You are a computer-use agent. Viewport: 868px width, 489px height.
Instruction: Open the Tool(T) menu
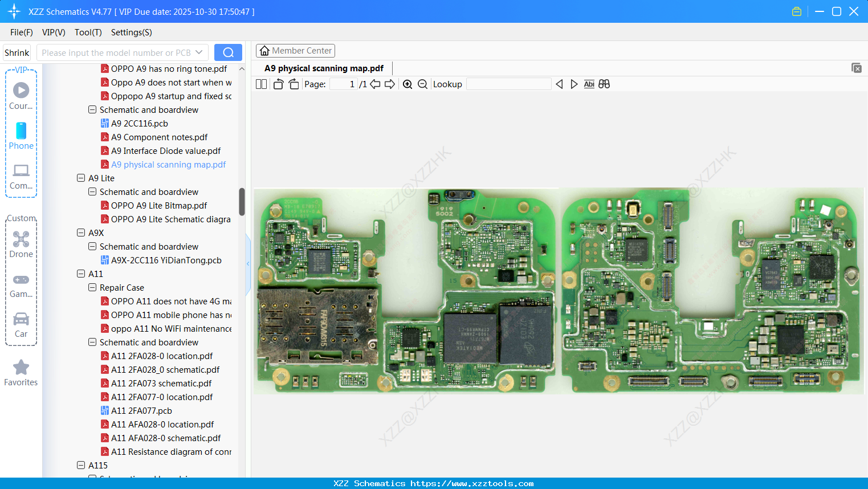click(88, 32)
